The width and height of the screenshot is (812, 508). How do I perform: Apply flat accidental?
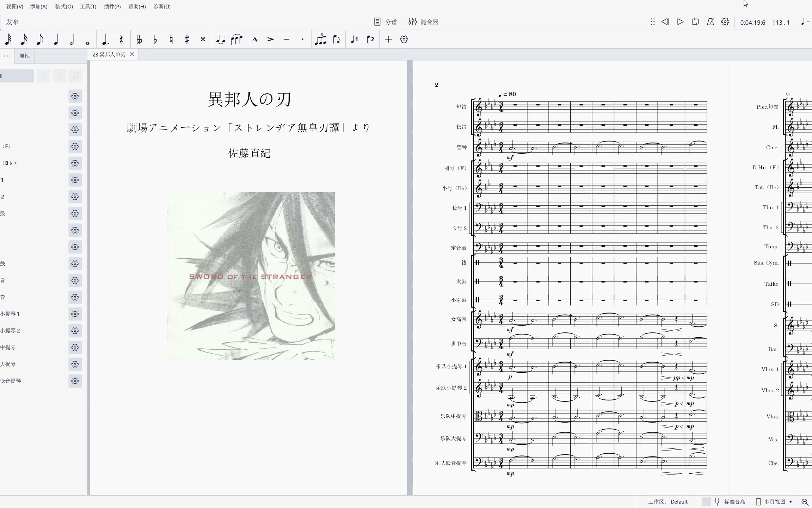coord(155,40)
